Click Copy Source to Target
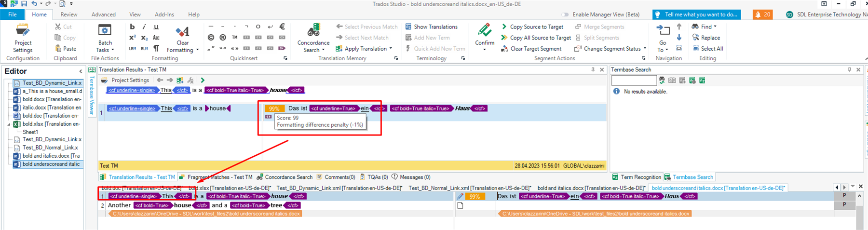Image resolution: width=868 pixels, height=230 pixels. (x=532, y=27)
